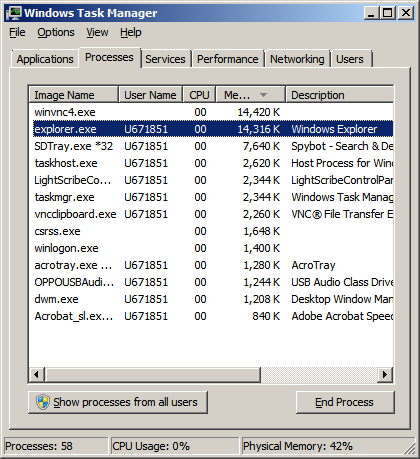Click the Task Manager title bar icon
The height and width of the screenshot is (459, 420).
click(x=14, y=13)
